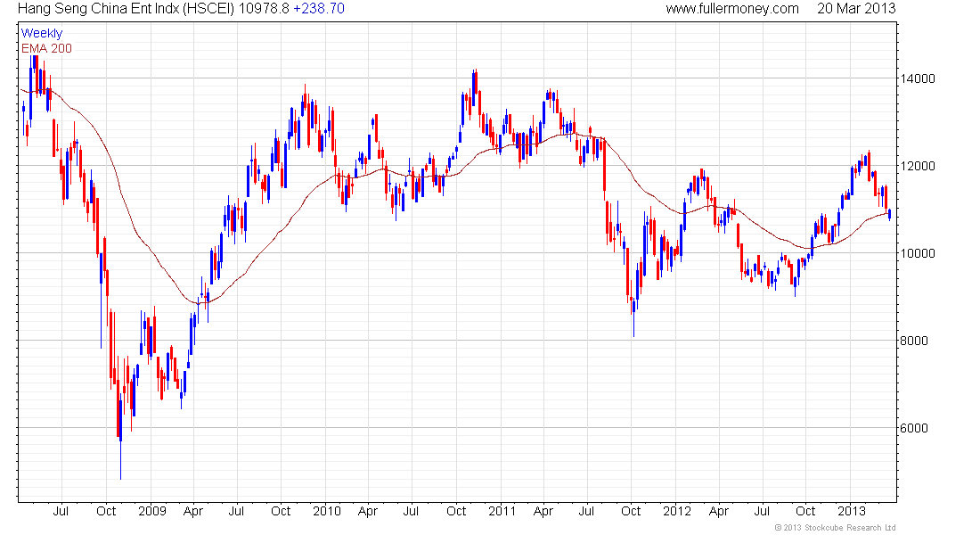
Task: Click the index value 10978.8
Action: click(264, 9)
